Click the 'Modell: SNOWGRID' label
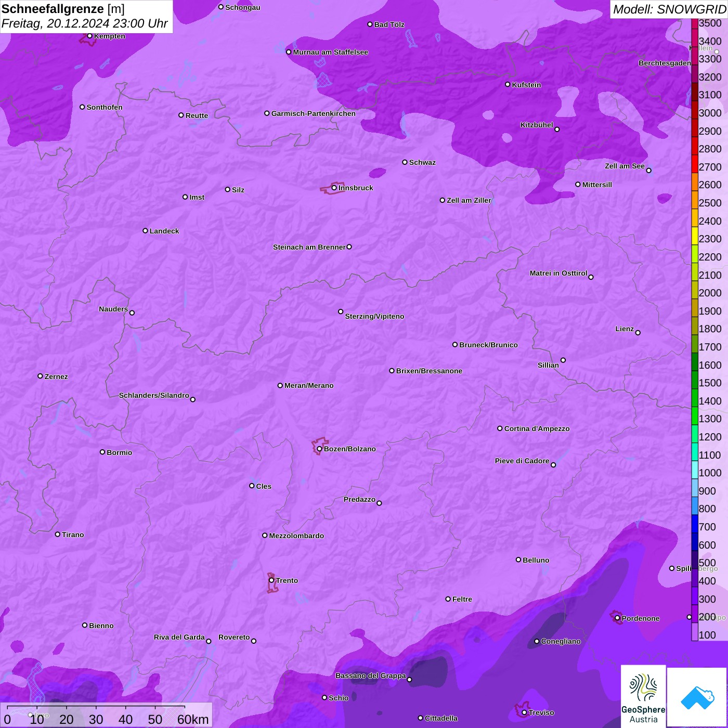728x728 pixels. [x=669, y=9]
